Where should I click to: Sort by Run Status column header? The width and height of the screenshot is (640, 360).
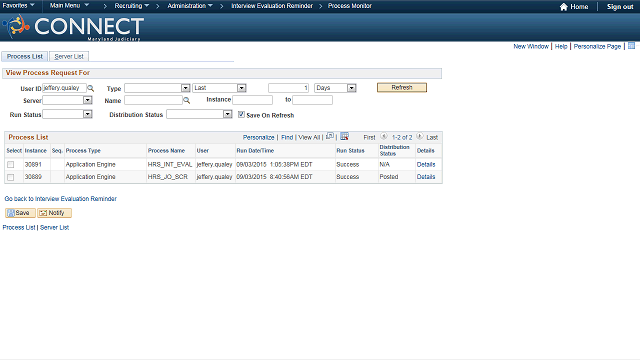(350, 151)
